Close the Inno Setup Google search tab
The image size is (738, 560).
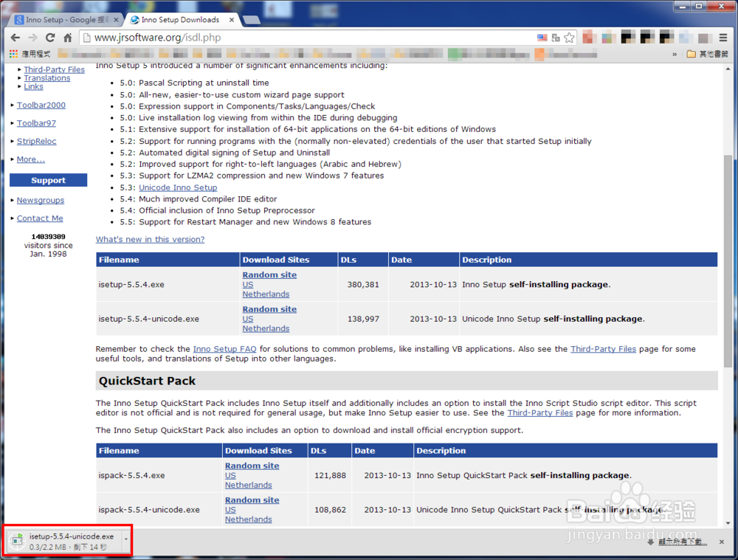(117, 20)
